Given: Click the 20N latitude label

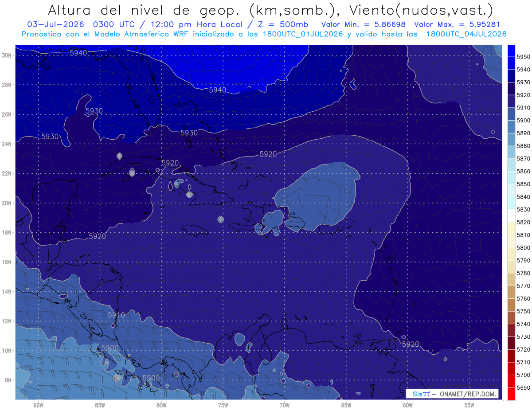Looking at the screenshot, I should tap(7, 203).
